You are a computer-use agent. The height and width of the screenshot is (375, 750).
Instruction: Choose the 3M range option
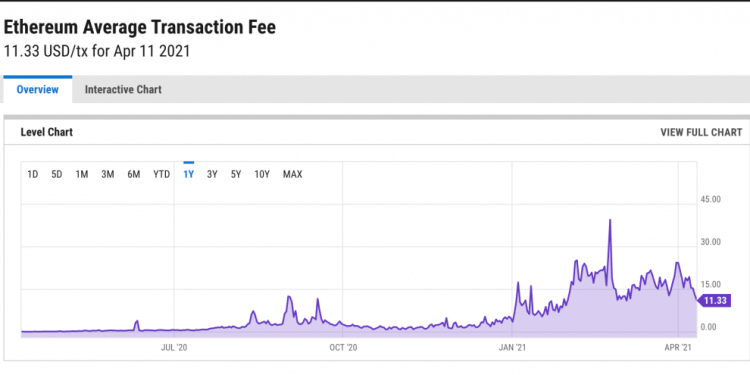(x=108, y=175)
